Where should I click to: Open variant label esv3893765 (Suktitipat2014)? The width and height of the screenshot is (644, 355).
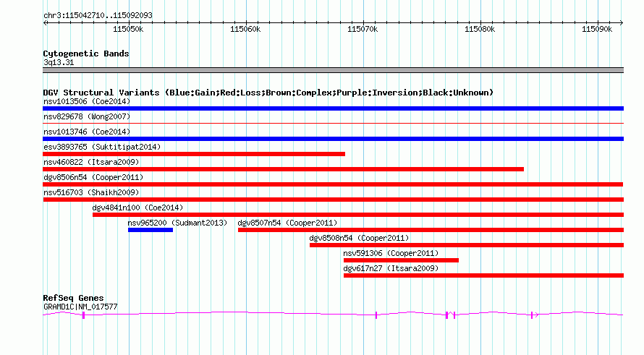click(x=102, y=147)
